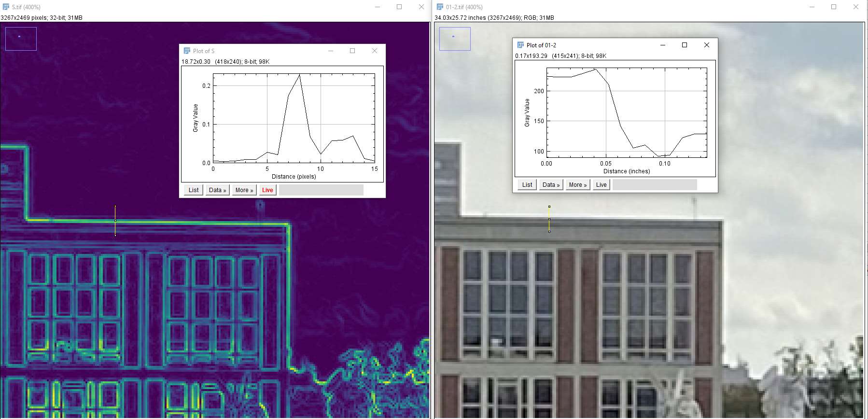
Task: Click the zoom indicator box in 01-2.tif
Action: 455,39
